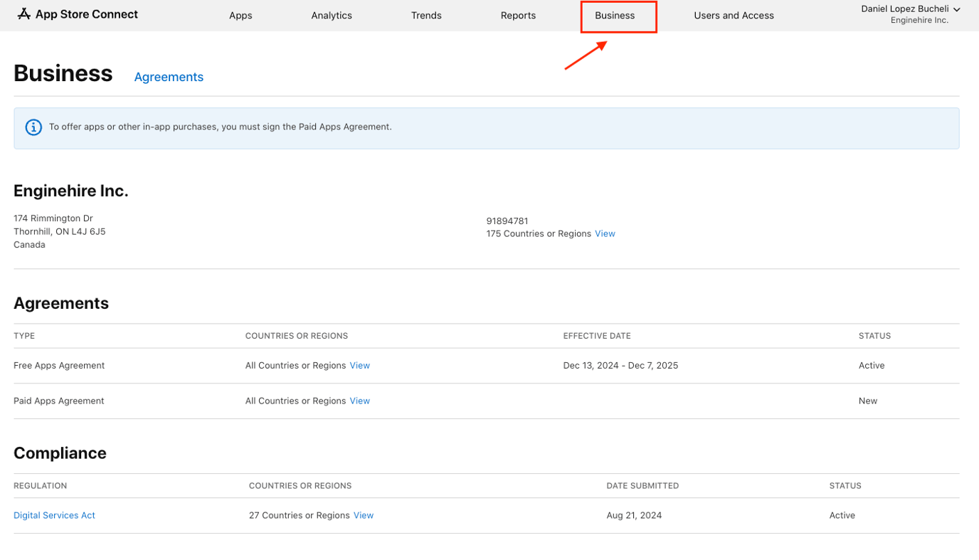Click the REGULATION column header
The height and width of the screenshot is (560, 979).
40,486
